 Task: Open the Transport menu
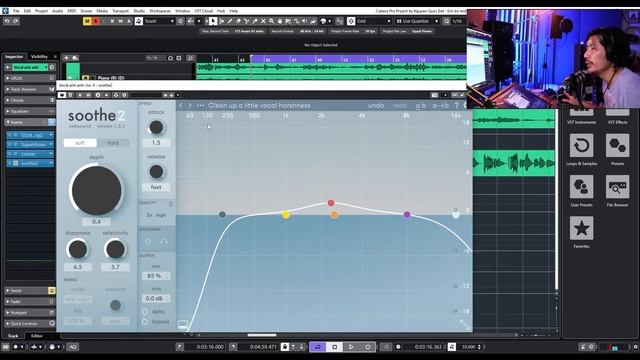pos(120,11)
